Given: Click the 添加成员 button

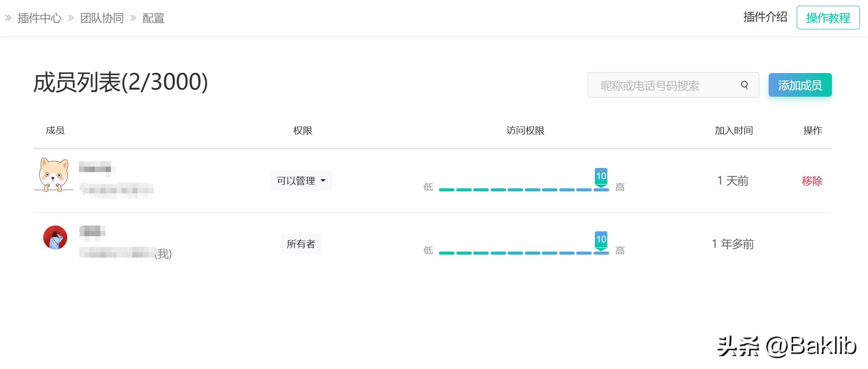Looking at the screenshot, I should [800, 85].
